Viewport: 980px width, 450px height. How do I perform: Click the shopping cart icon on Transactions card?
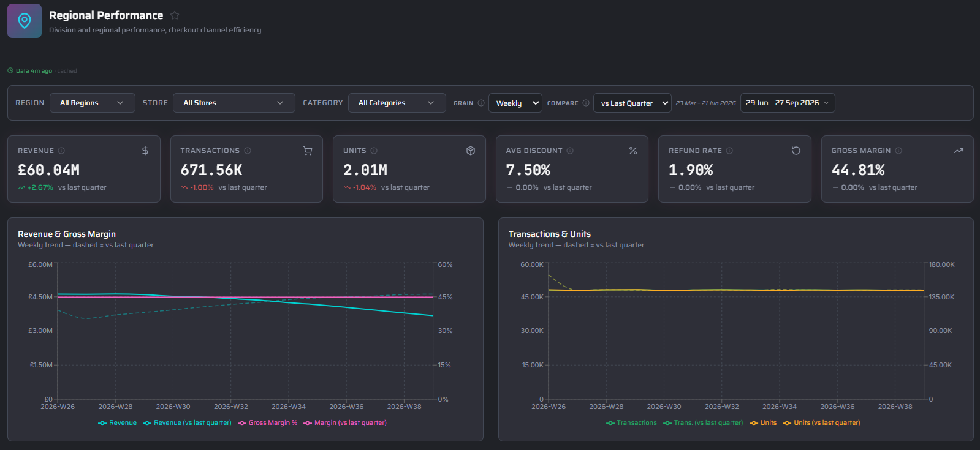[308, 151]
